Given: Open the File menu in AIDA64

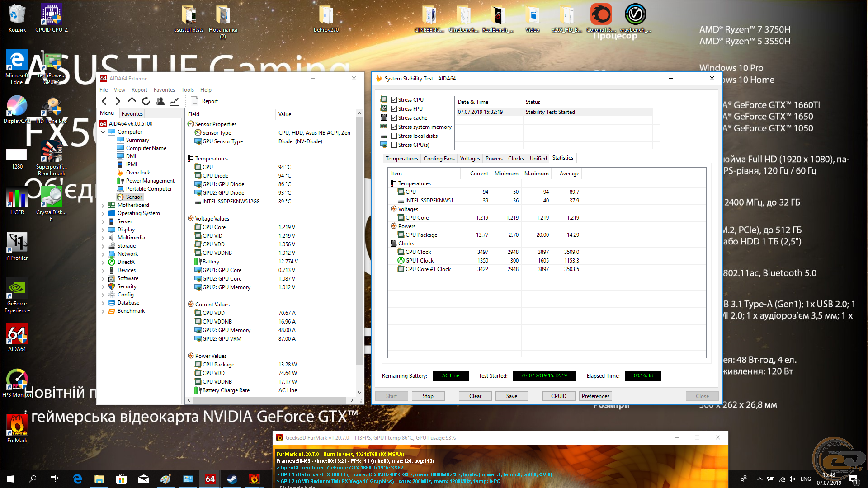Looking at the screenshot, I should pos(104,90).
